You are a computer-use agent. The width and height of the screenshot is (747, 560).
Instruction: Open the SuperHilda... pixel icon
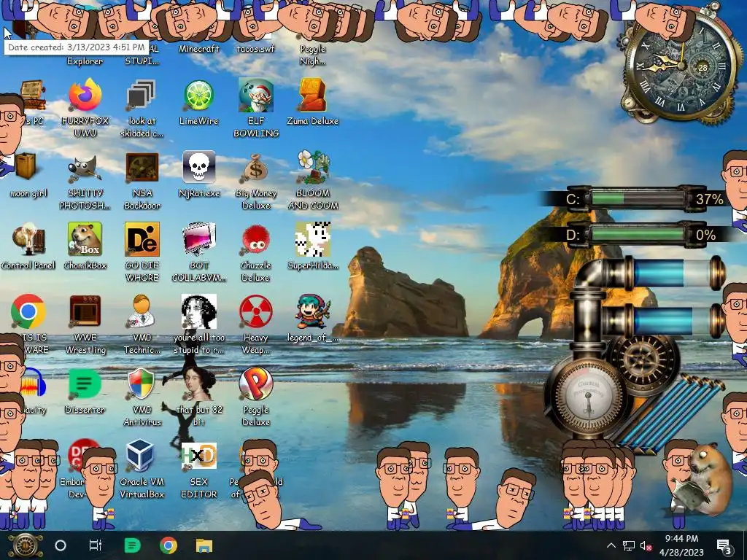[312, 241]
